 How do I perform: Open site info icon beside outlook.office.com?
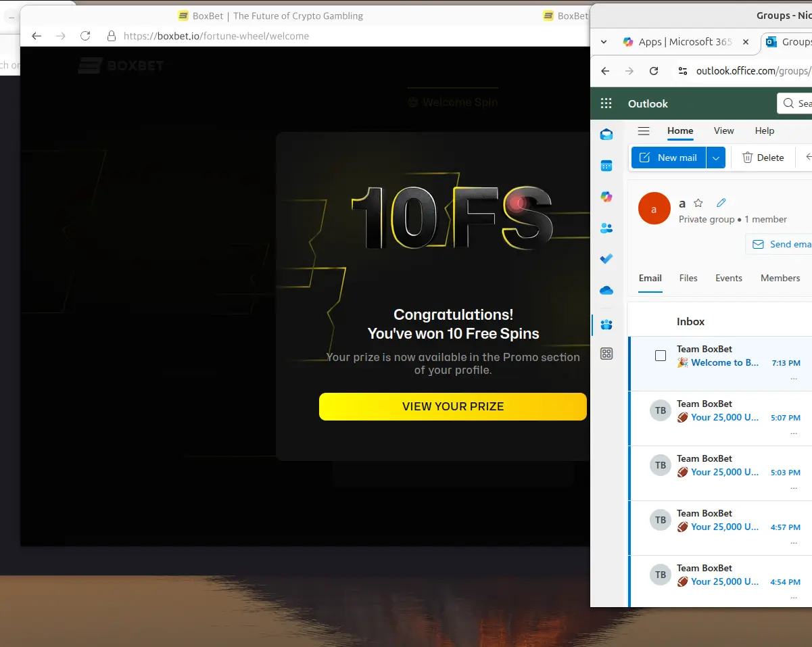click(x=683, y=71)
